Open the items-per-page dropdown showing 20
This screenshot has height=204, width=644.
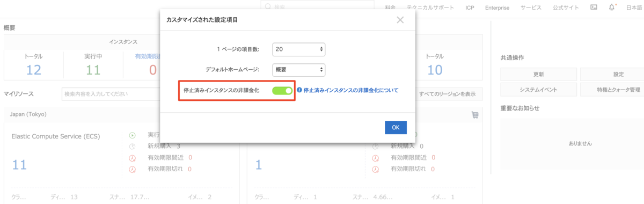[298, 49]
